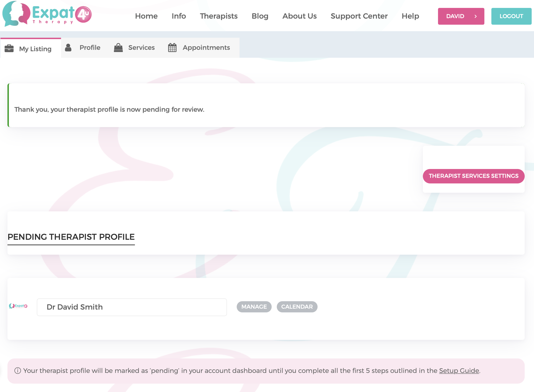This screenshot has height=392, width=534.
Task: Click the shopping bag Services icon
Action: [x=118, y=48]
